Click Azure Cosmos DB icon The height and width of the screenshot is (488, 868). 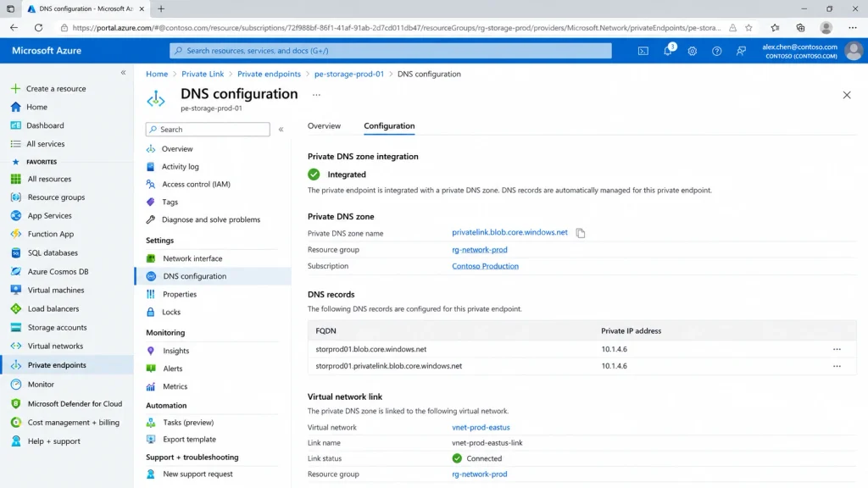pos(15,272)
